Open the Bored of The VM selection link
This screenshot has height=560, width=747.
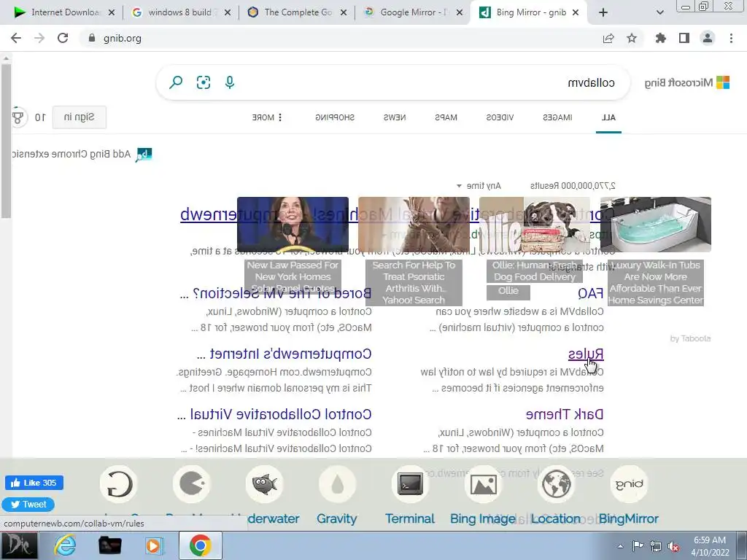click(275, 293)
